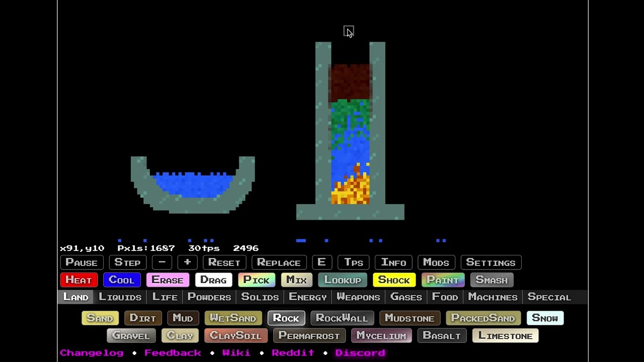Pick the Sand element
Image resolution: width=644 pixels, height=362 pixels.
(x=100, y=318)
